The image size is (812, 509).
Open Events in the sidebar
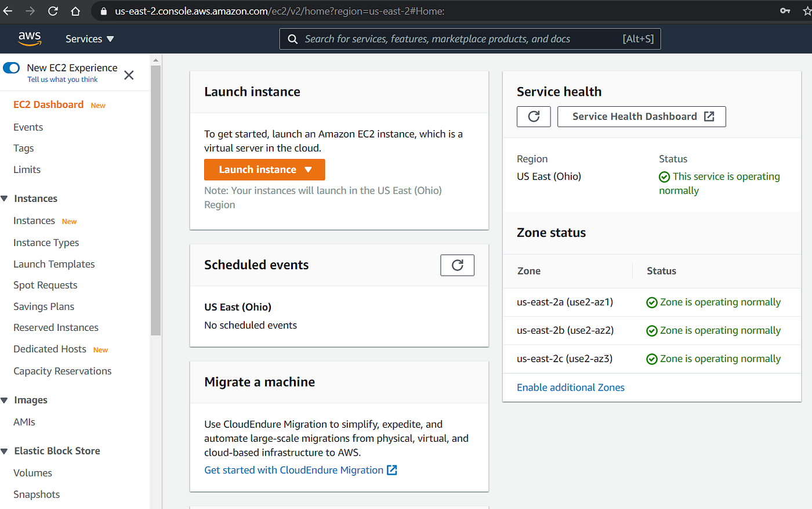(x=28, y=127)
